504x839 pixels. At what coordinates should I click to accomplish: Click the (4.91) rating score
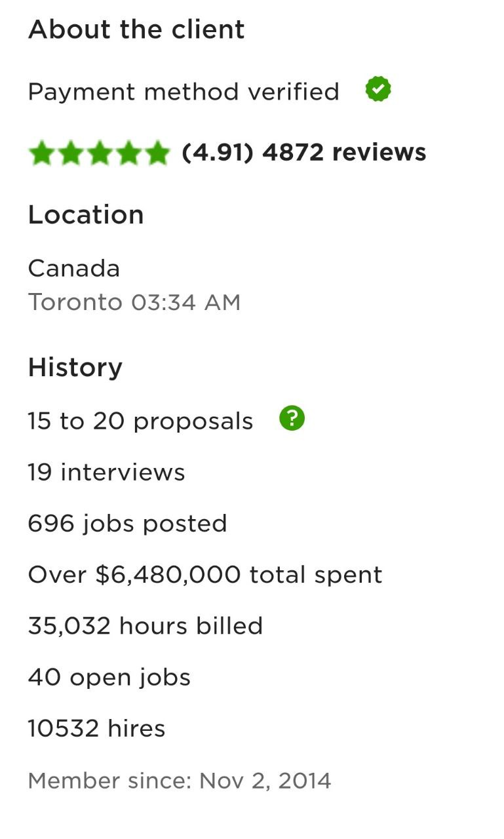(218, 152)
